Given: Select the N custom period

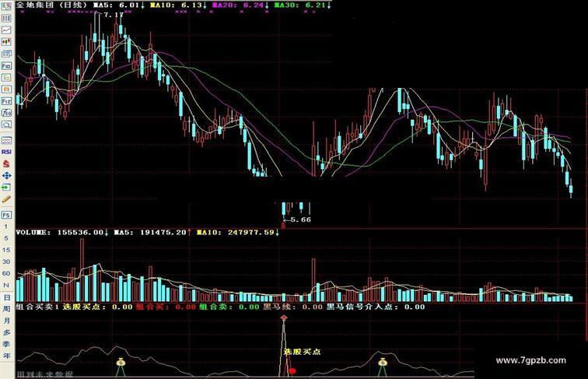Looking at the screenshot, I should (6, 286).
